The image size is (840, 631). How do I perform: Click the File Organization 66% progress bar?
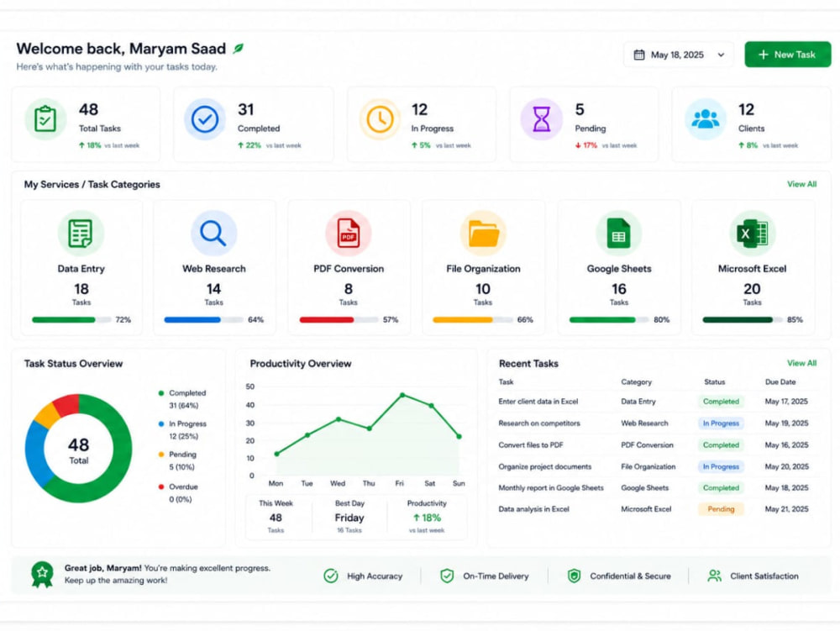[x=472, y=320]
